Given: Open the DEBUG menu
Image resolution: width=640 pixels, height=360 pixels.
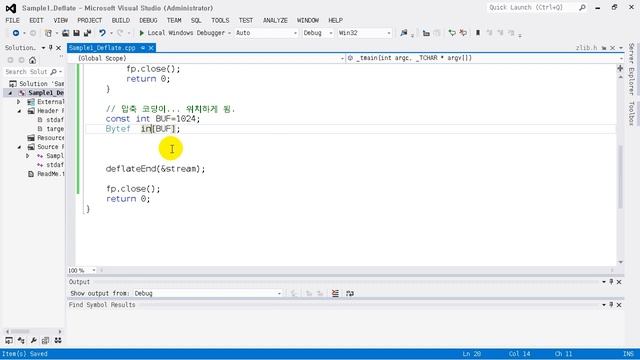Looking at the screenshot, I should [148, 20].
